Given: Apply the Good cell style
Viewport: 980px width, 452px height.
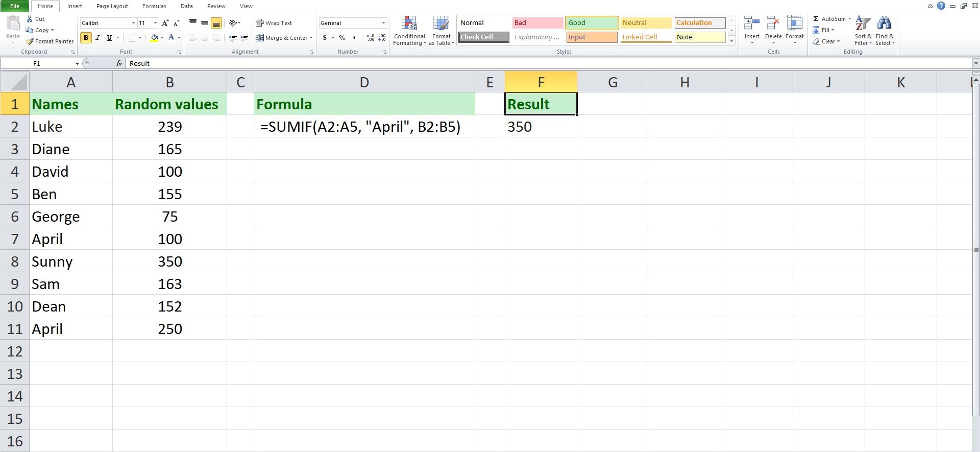Looking at the screenshot, I should click(592, 23).
